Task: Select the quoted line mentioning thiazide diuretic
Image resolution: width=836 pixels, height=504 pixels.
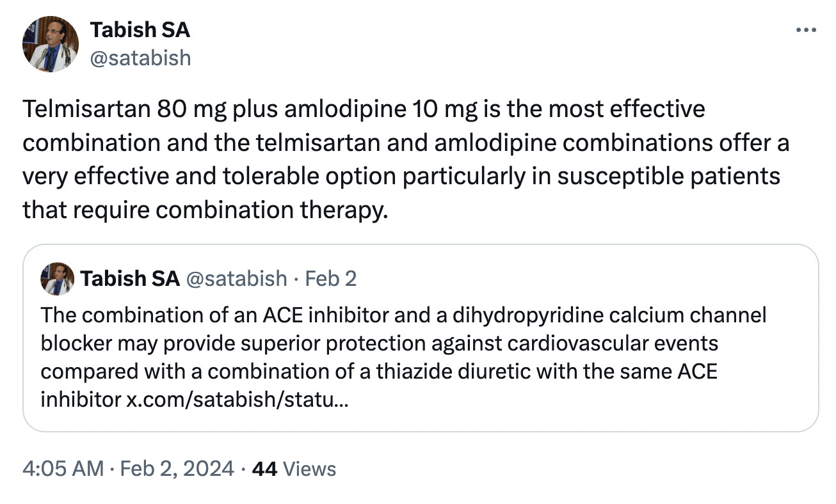Action: pyautogui.click(x=379, y=372)
